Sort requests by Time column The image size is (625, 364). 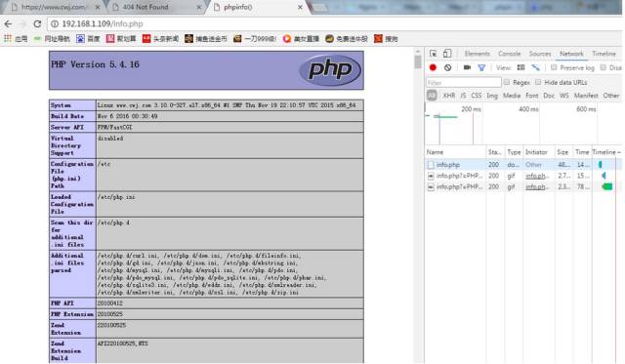(x=582, y=152)
